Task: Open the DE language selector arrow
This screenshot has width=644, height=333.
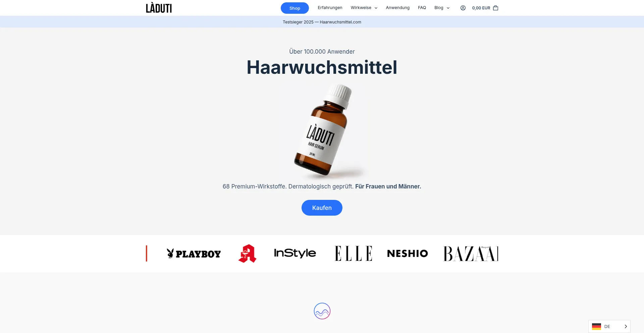Action: point(626,327)
